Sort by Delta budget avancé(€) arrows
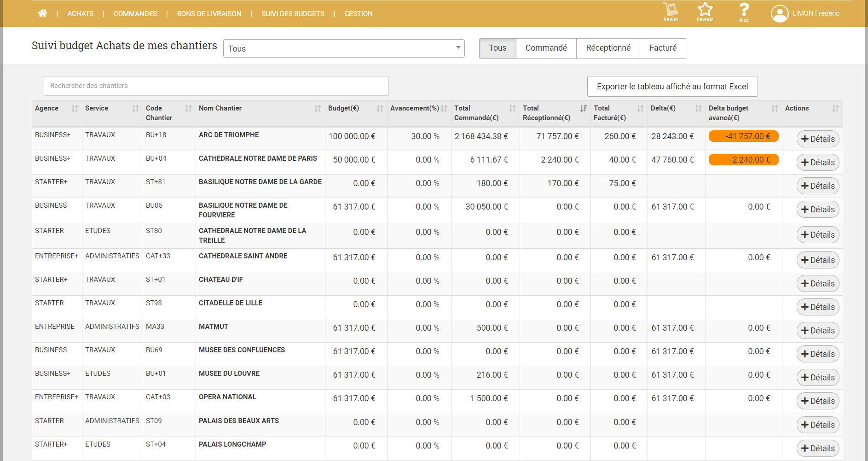 point(775,108)
